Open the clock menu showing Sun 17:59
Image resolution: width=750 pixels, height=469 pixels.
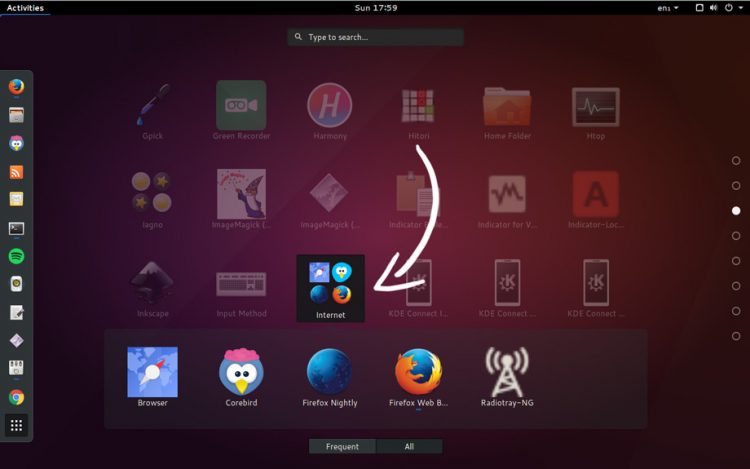[375, 8]
